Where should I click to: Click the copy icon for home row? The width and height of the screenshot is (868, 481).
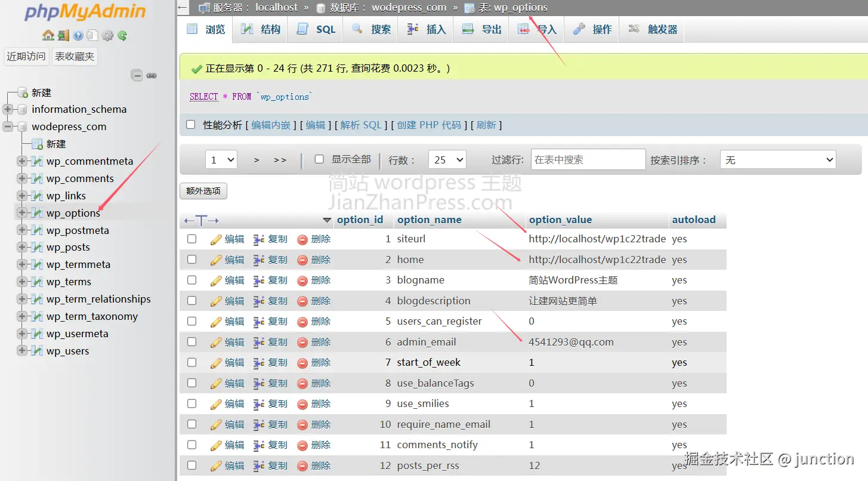[259, 260]
